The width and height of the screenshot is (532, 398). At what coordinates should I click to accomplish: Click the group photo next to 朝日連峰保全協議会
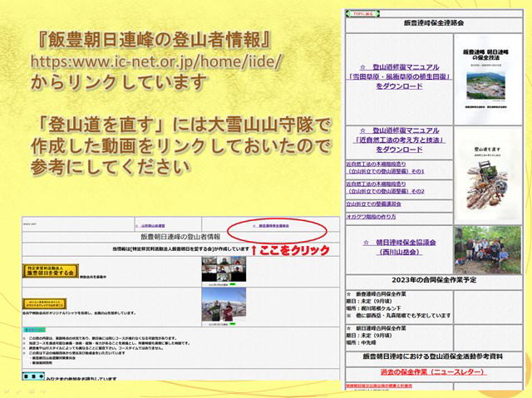pos(488,248)
